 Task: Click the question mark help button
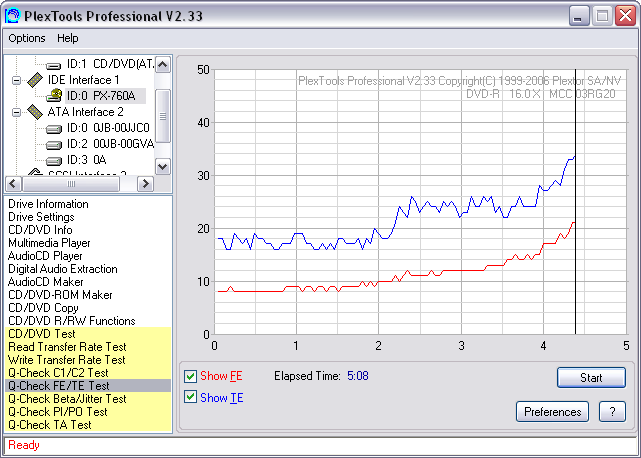pos(612,411)
